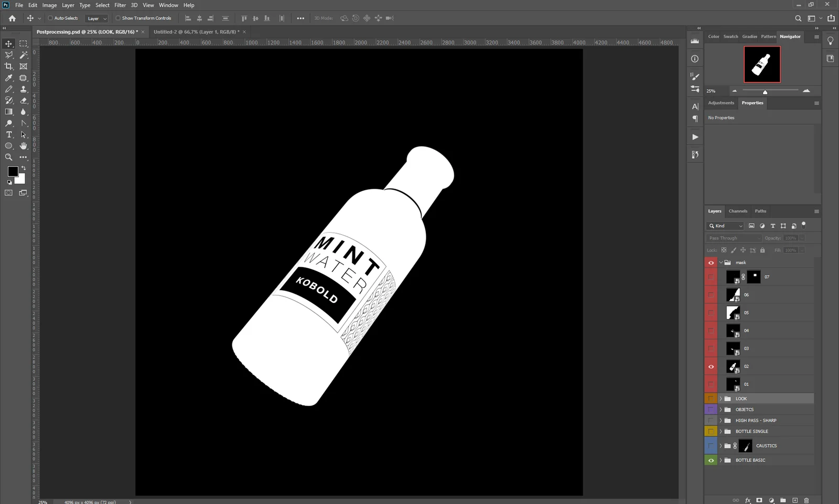The image size is (839, 504).
Task: Activate the Gradient tool
Action: click(8, 112)
